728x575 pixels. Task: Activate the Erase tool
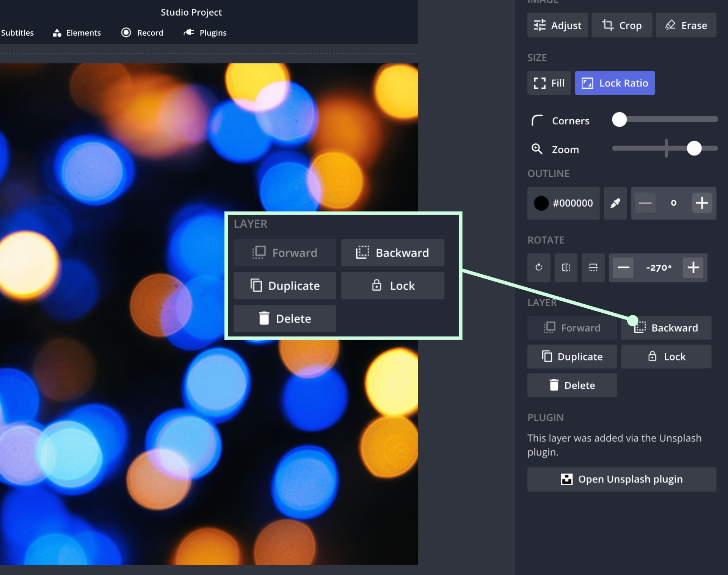point(686,25)
